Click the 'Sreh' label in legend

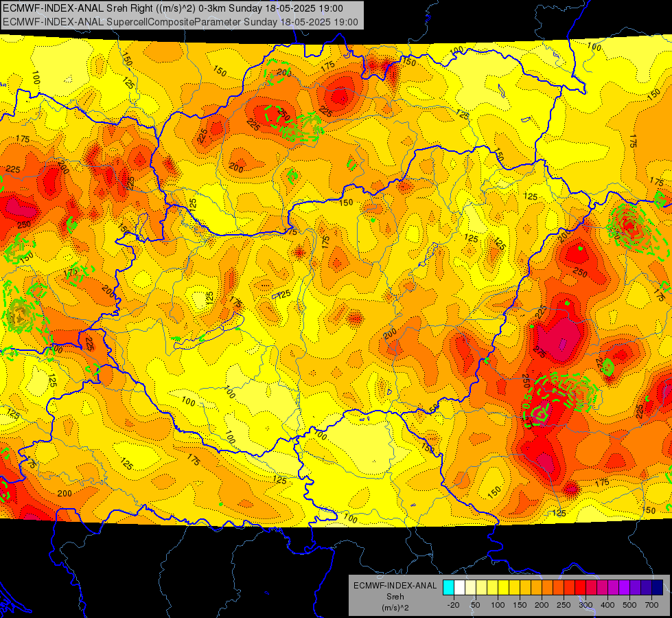395,597
